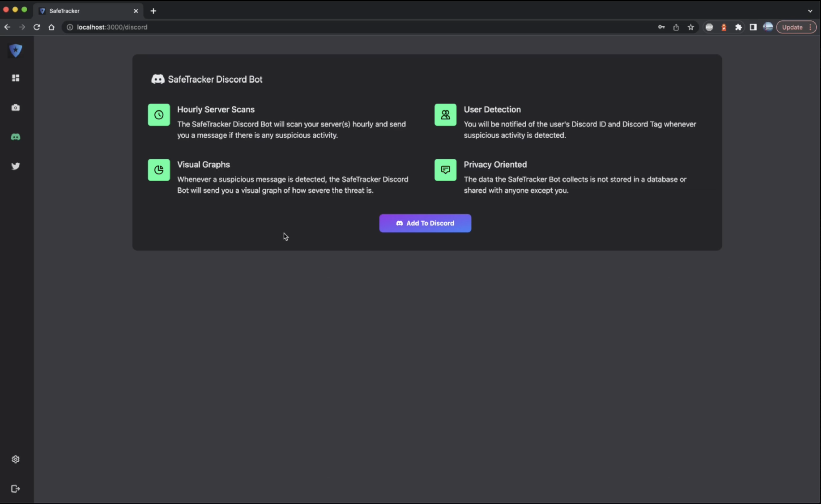Open the dashboard grid icon in sidebar
This screenshot has width=821, height=504.
15,78
